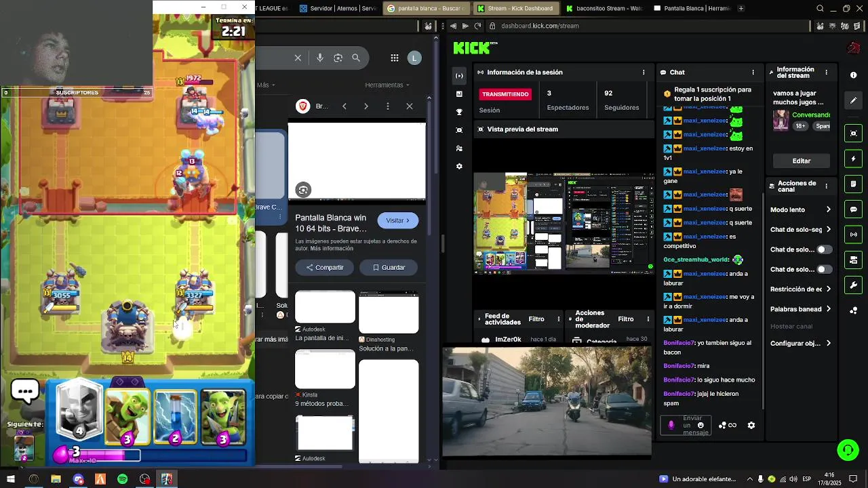Click the pencil edit icon in the right widget bar
Viewport: 868px width, 488px height.
(853, 100)
